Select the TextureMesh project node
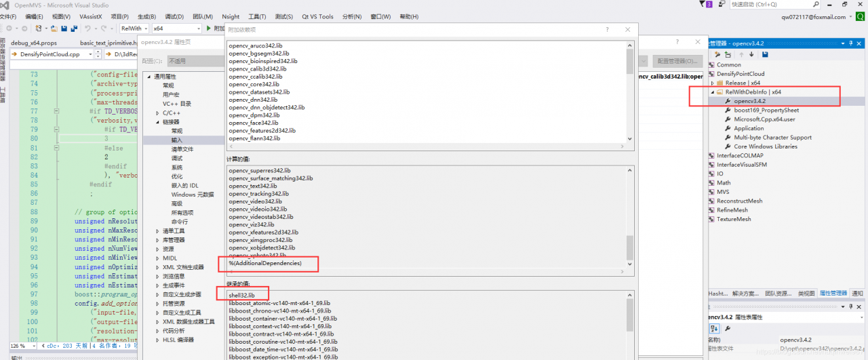868x360 pixels. pyautogui.click(x=734, y=219)
